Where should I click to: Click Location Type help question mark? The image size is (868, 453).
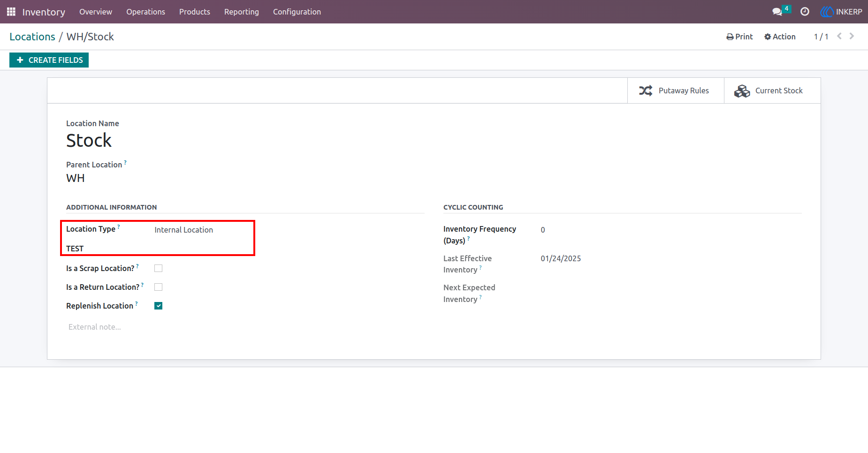pyautogui.click(x=119, y=226)
